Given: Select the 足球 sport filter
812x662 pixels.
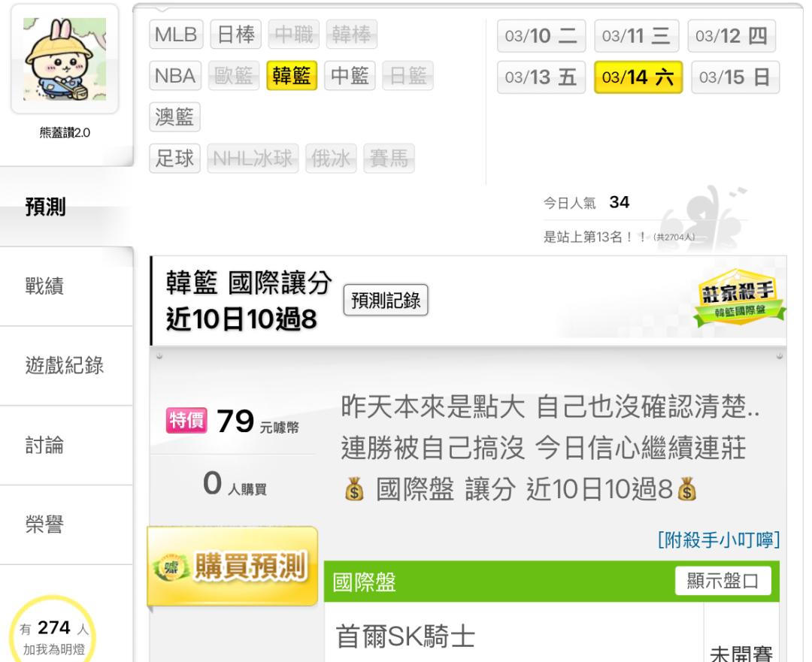Looking at the screenshot, I should (174, 158).
